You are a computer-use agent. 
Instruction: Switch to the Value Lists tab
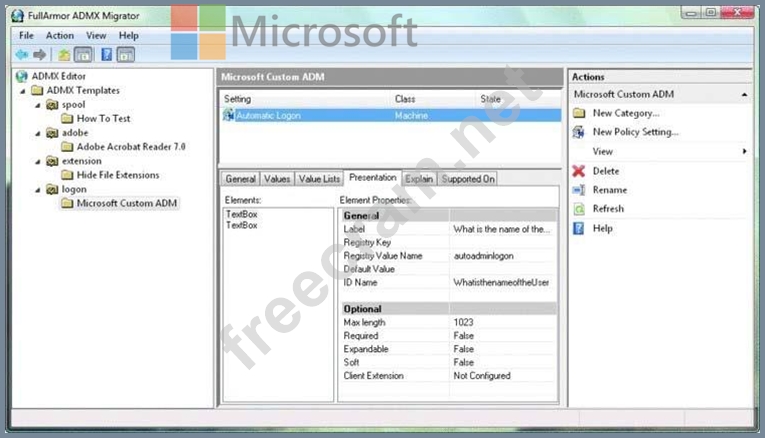click(x=319, y=179)
